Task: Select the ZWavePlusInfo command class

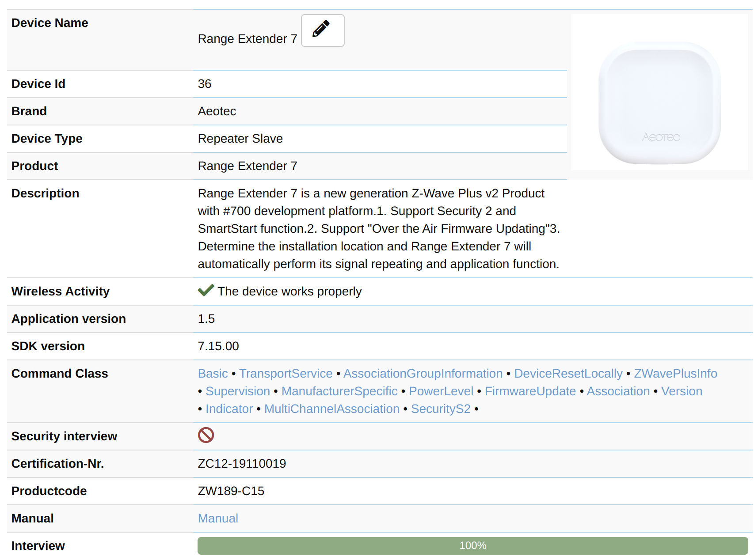Action: (675, 373)
